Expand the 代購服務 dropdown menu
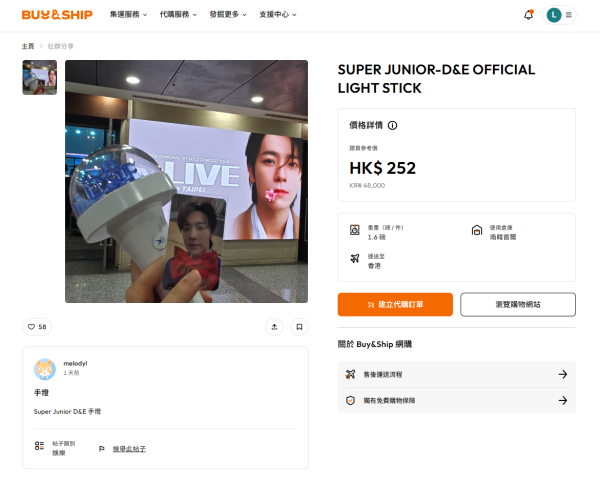600x485 pixels. point(178,15)
